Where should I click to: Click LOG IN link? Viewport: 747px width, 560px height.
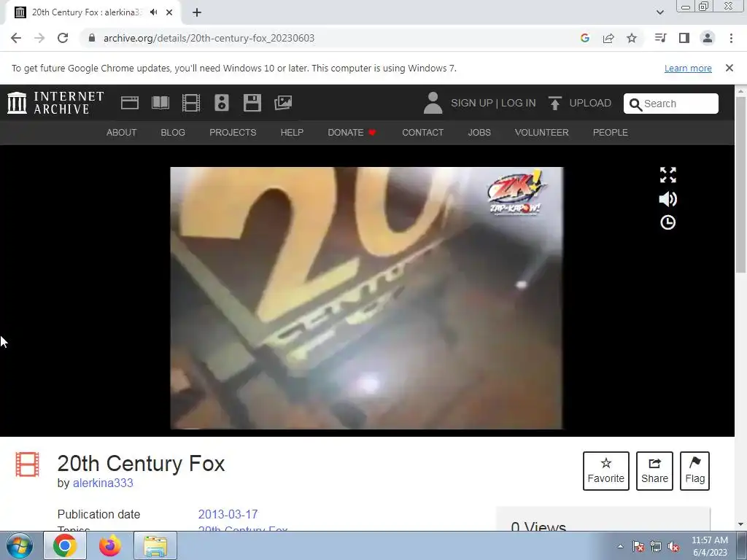519,103
